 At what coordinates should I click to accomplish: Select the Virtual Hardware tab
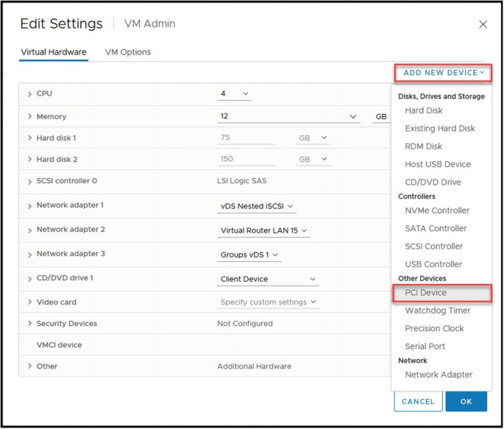[x=53, y=52]
